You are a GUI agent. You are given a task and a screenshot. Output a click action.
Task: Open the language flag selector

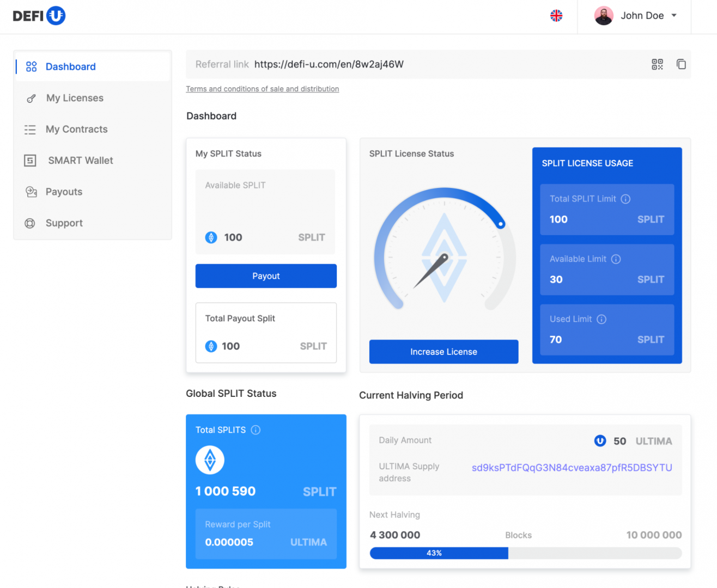556,16
